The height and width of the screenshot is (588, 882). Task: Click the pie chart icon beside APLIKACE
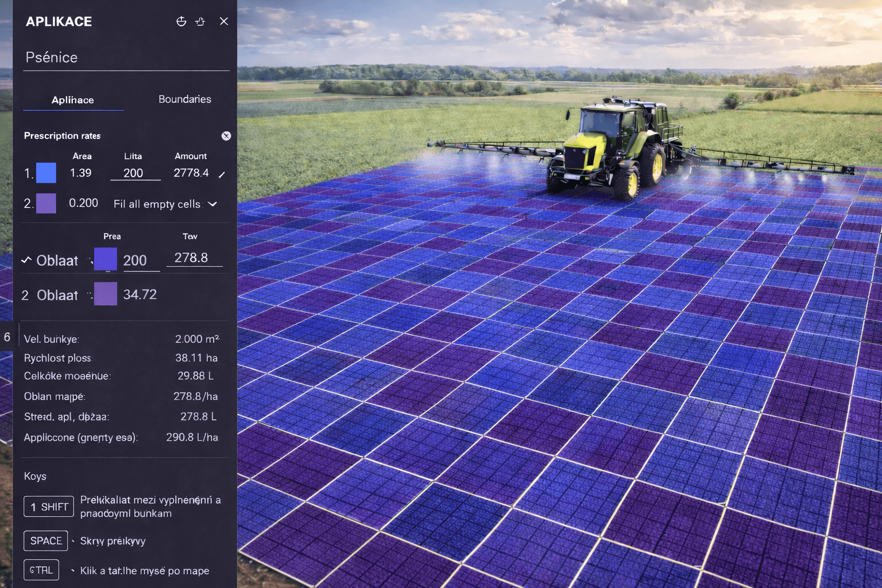[x=181, y=21]
